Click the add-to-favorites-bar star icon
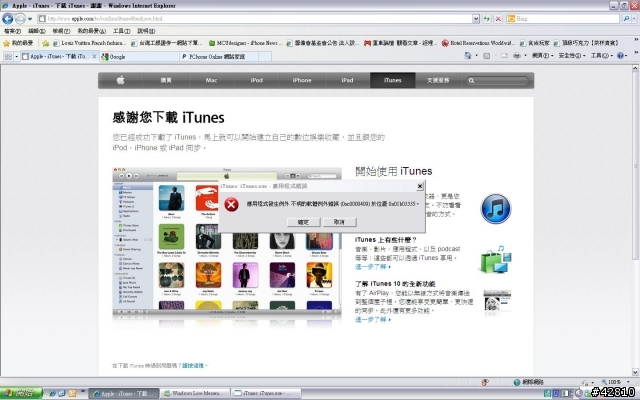The width and height of the screenshot is (640, 400). pos(46,43)
